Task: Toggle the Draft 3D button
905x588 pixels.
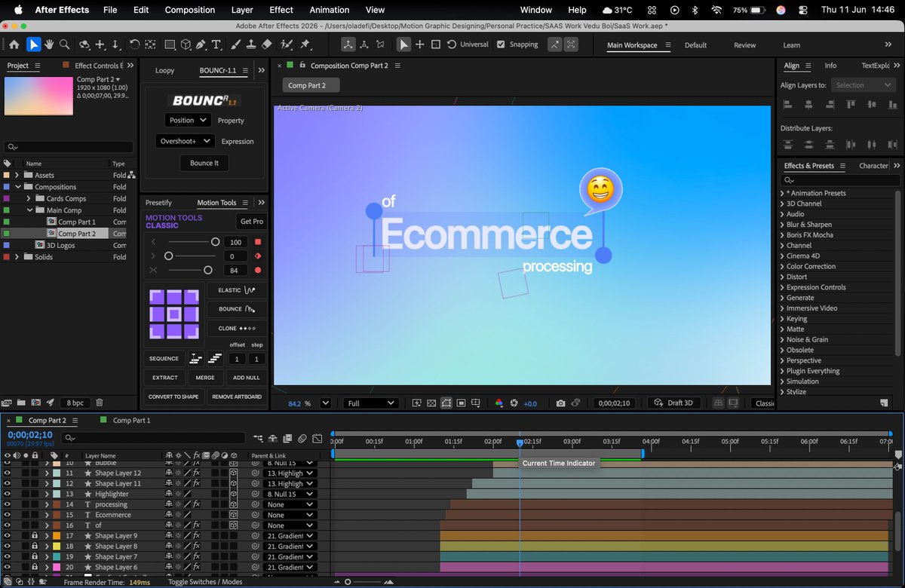Action: 673,403
